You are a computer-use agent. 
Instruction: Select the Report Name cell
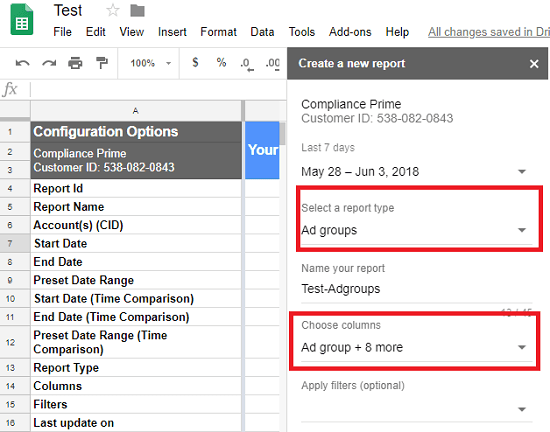tap(136, 207)
